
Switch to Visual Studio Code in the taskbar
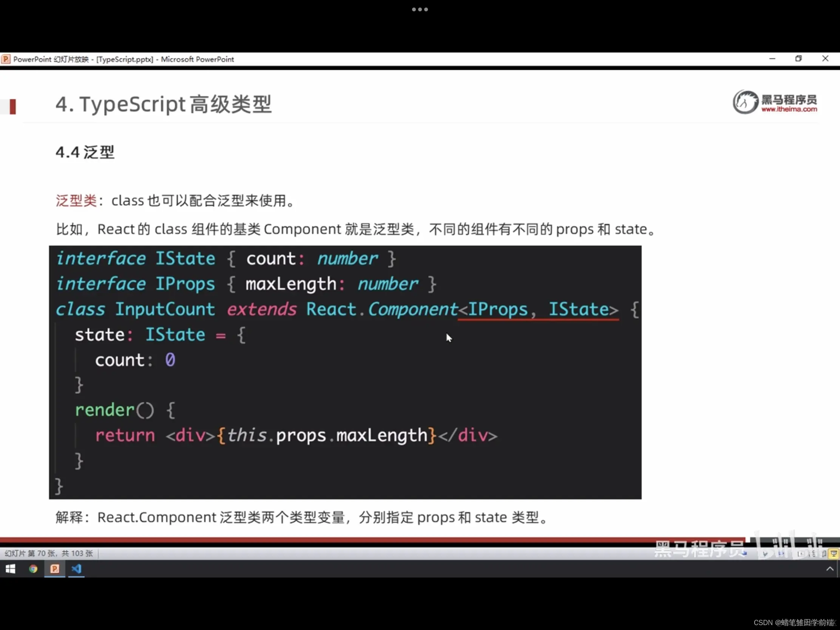[76, 569]
